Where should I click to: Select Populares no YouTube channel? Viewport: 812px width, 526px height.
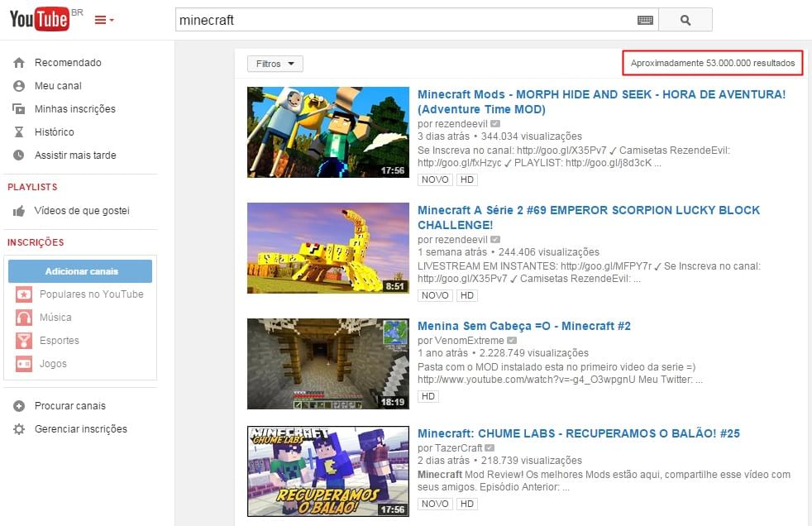pos(92,294)
